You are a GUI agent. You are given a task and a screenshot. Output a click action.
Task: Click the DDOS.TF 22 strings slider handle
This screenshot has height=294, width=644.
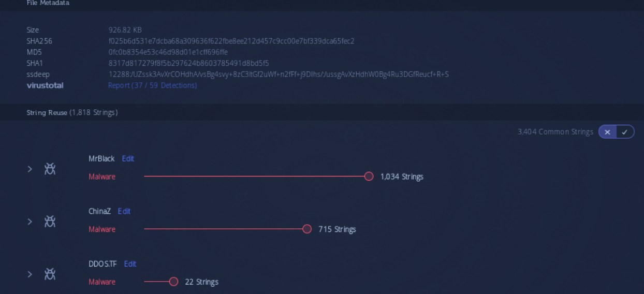coord(173,282)
